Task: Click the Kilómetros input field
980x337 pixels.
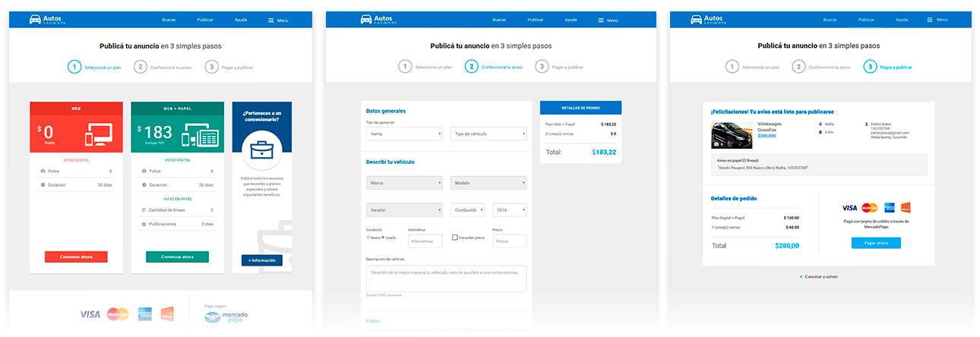Action: (x=425, y=241)
